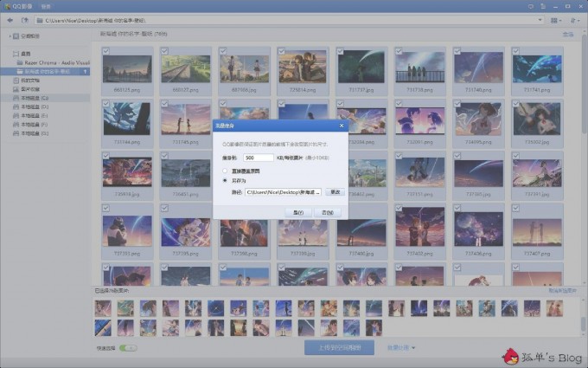588x368 pixels.
Task: Open Razer Chroma - Audio Visualizer folder
Action: coord(54,62)
